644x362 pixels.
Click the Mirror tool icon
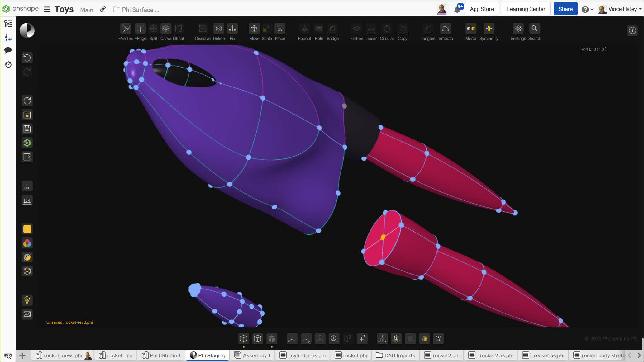(470, 29)
